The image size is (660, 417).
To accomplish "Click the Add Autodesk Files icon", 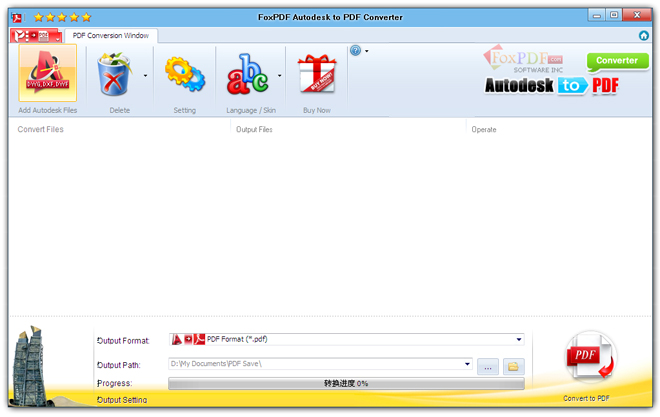I will pyautogui.click(x=48, y=73).
